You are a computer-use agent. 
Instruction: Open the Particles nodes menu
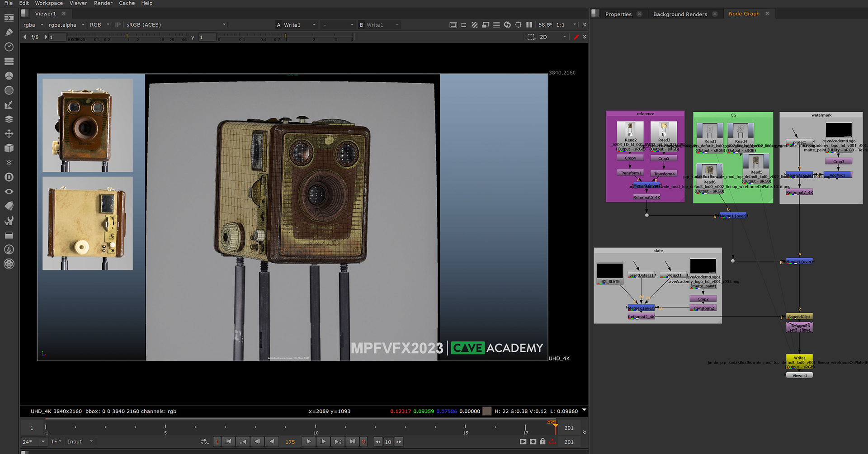coord(9,163)
